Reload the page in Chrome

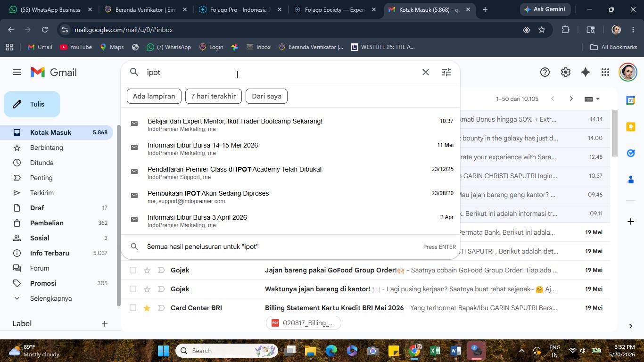click(44, 30)
